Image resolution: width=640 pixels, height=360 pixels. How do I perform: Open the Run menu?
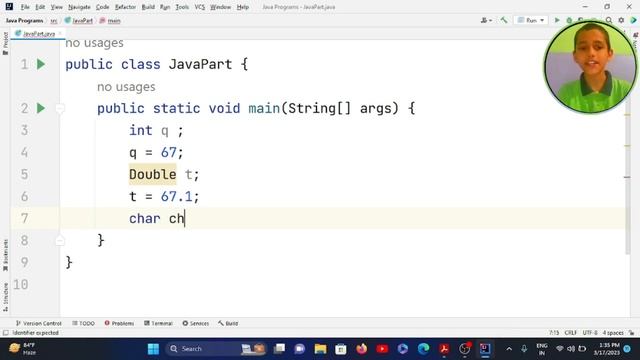pyautogui.click(x=165, y=7)
